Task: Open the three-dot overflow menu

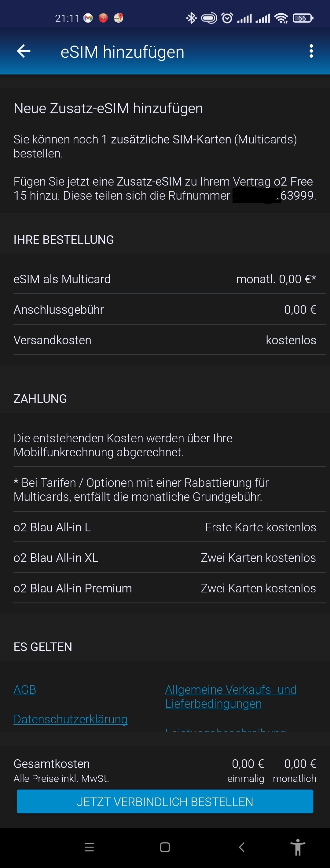Action: click(311, 51)
